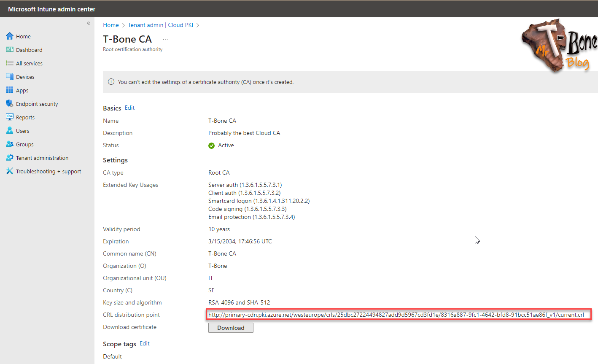
Task: Open the ellipsis menu next to T-Bone CA
Action: pos(165,38)
